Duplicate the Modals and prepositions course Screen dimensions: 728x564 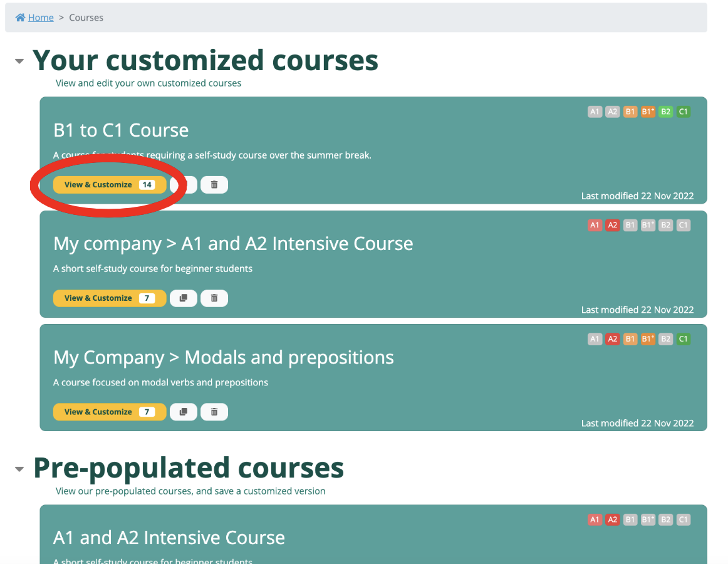(183, 412)
